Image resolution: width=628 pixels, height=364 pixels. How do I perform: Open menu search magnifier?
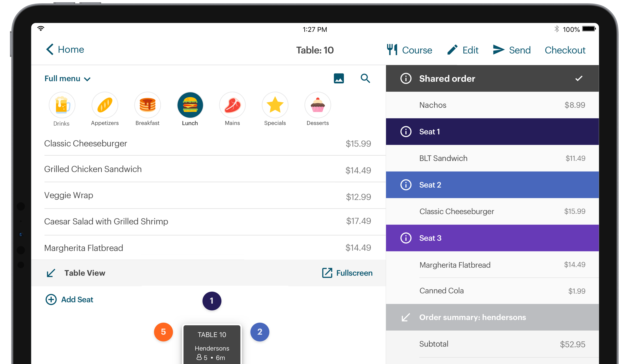point(365,78)
